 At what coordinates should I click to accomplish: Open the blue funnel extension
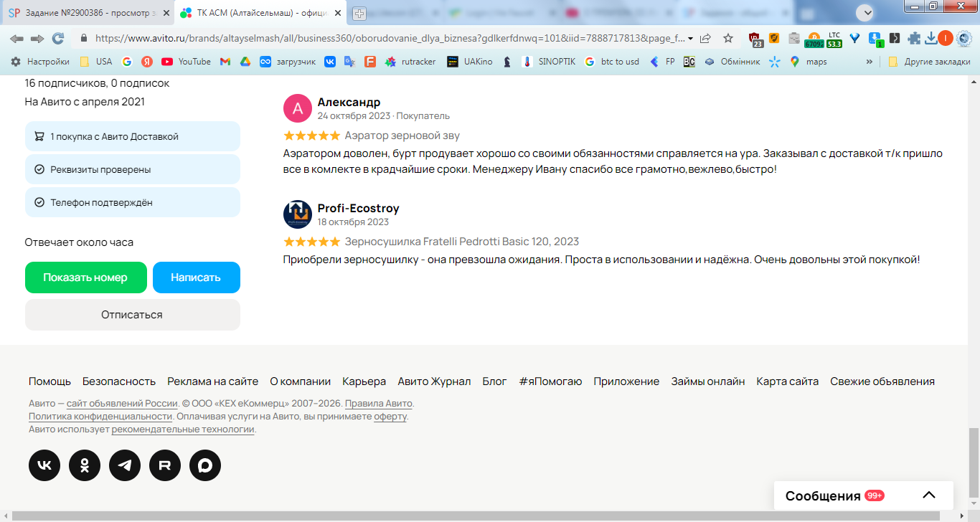[854, 38]
